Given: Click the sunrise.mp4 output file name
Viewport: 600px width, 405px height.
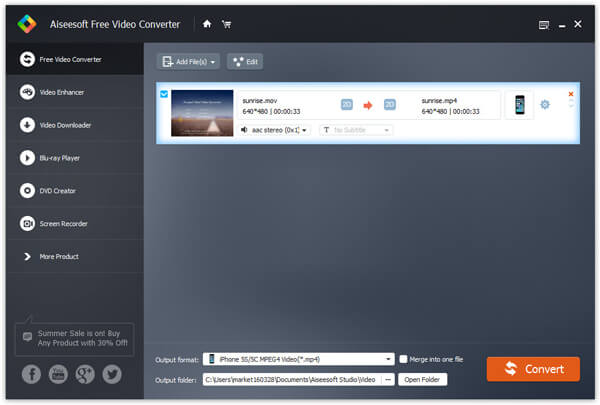Looking at the screenshot, I should click(x=439, y=101).
